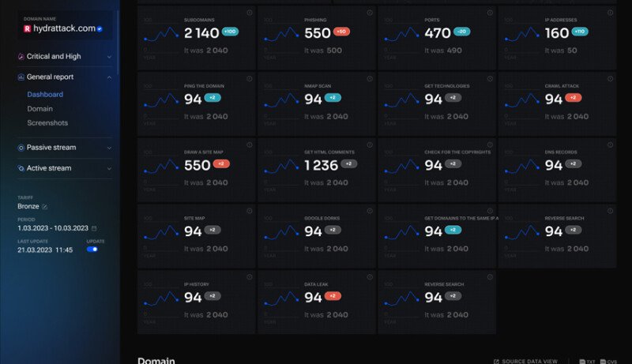The height and width of the screenshot is (364, 632).
Task: Select Dashboard in the sidebar
Action: pyautogui.click(x=45, y=95)
